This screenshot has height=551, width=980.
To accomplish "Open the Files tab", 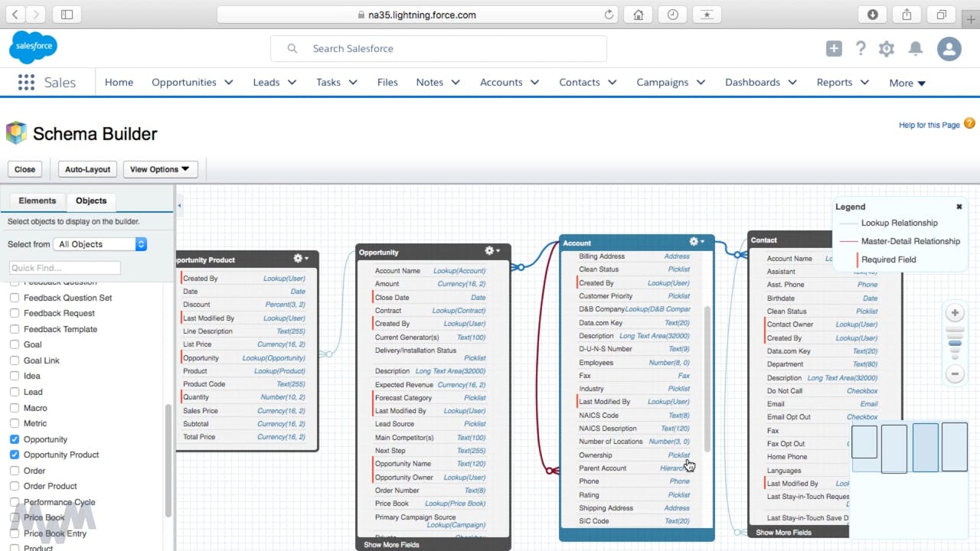I will [x=387, y=82].
